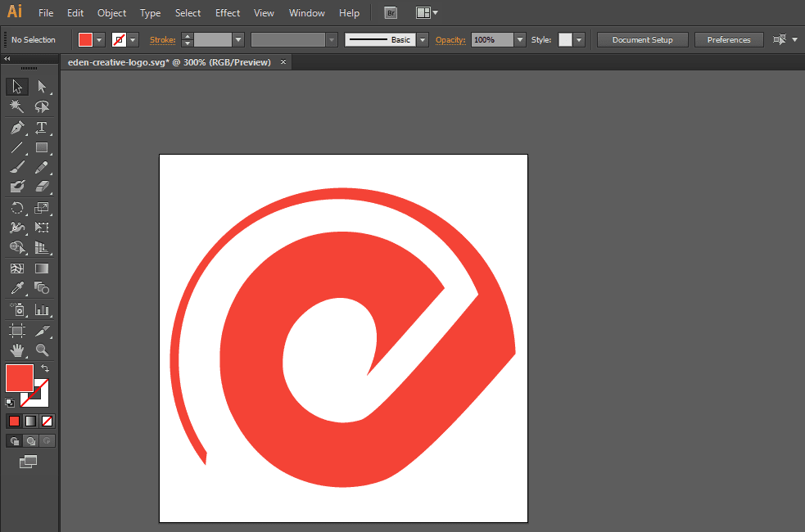
Task: Choose the Width tool
Action: [x=17, y=228]
